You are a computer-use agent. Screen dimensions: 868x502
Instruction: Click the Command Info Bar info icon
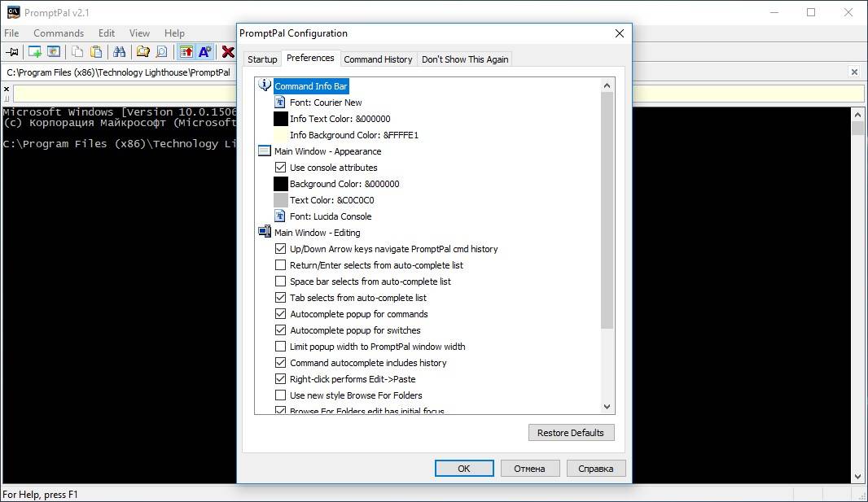click(265, 85)
